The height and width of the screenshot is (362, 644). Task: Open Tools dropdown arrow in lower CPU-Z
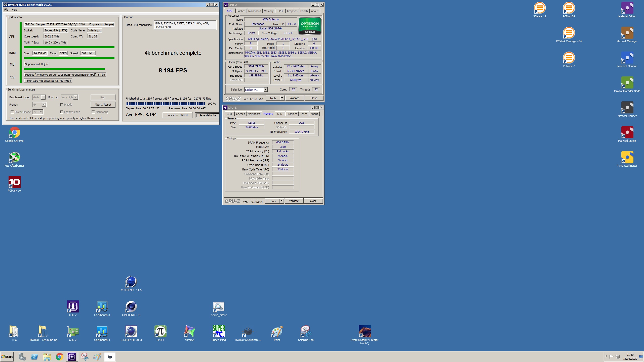281,201
